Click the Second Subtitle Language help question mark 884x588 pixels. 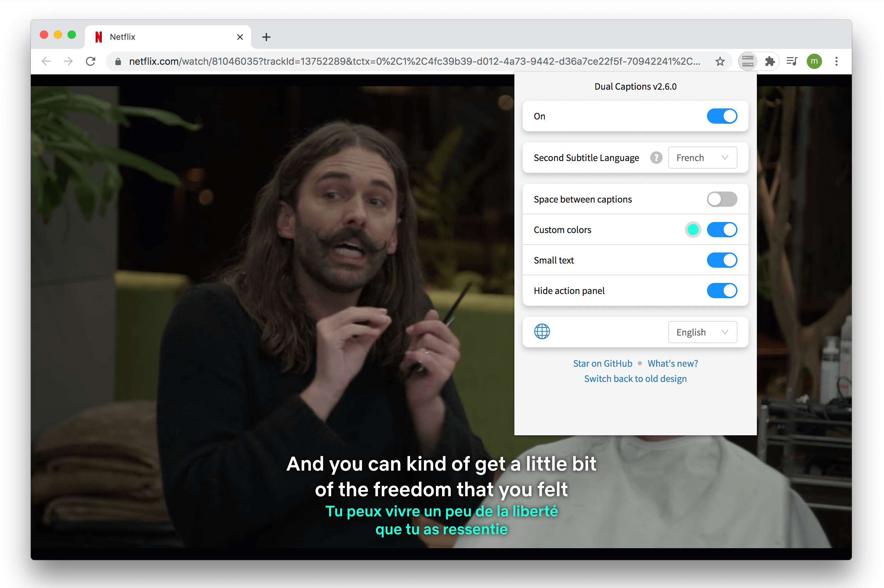click(x=655, y=157)
